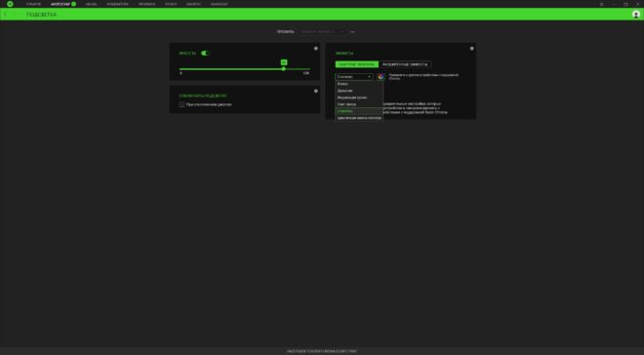Show help for the brightness panel
Viewport: 644px width, 355px height.
(316, 49)
